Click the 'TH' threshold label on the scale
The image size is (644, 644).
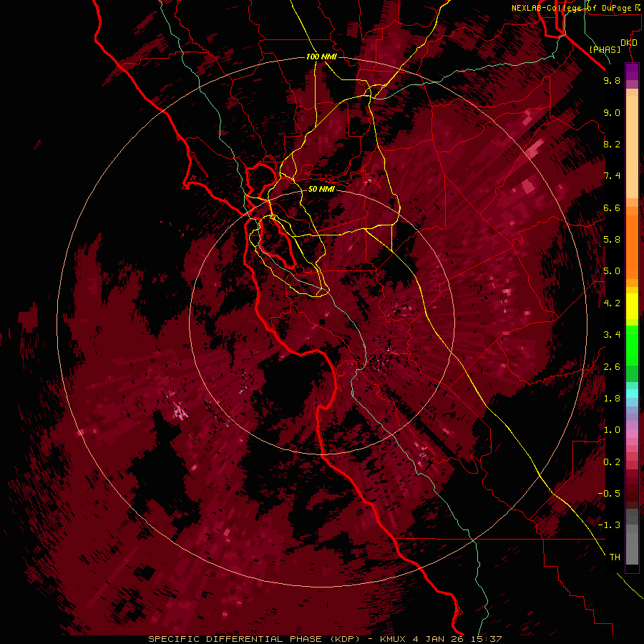615,557
